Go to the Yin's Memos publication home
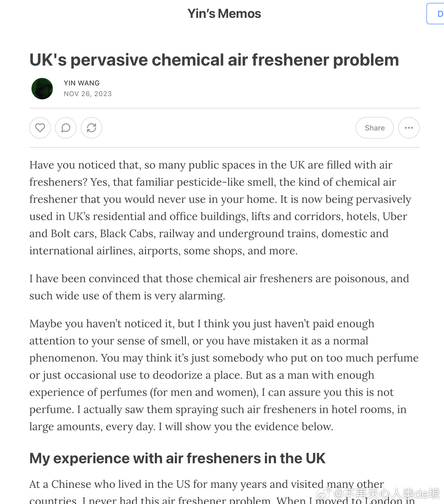The height and width of the screenshot is (504, 444). click(224, 14)
